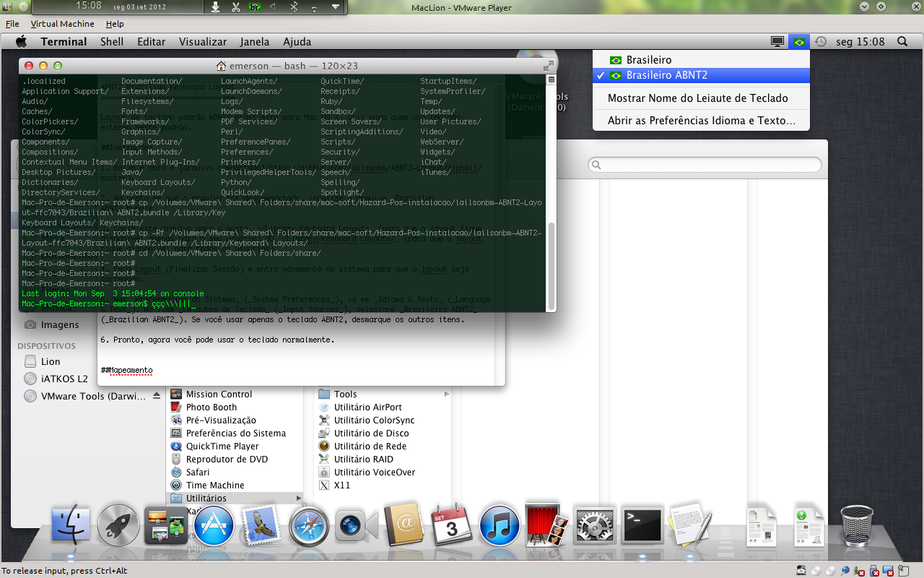Open the Visualizar menu
The width and height of the screenshot is (924, 578).
point(203,42)
